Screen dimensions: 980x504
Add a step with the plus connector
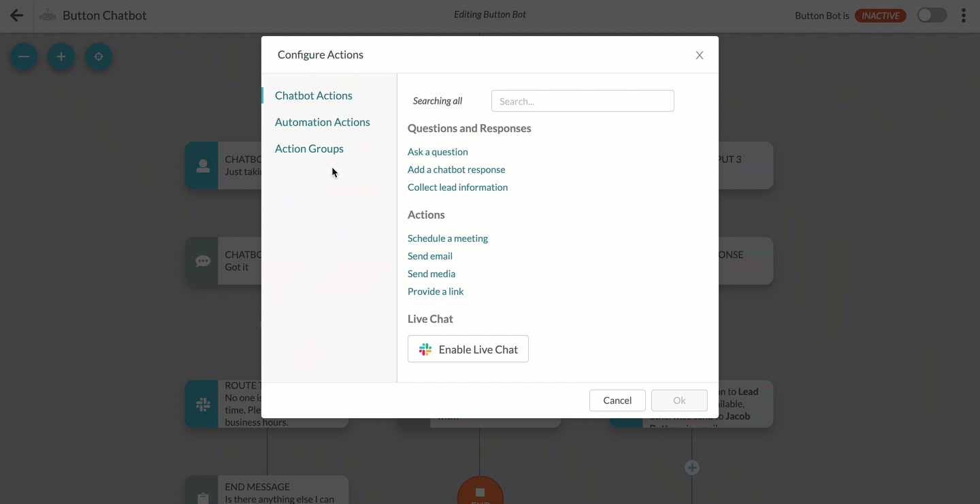pyautogui.click(x=692, y=468)
